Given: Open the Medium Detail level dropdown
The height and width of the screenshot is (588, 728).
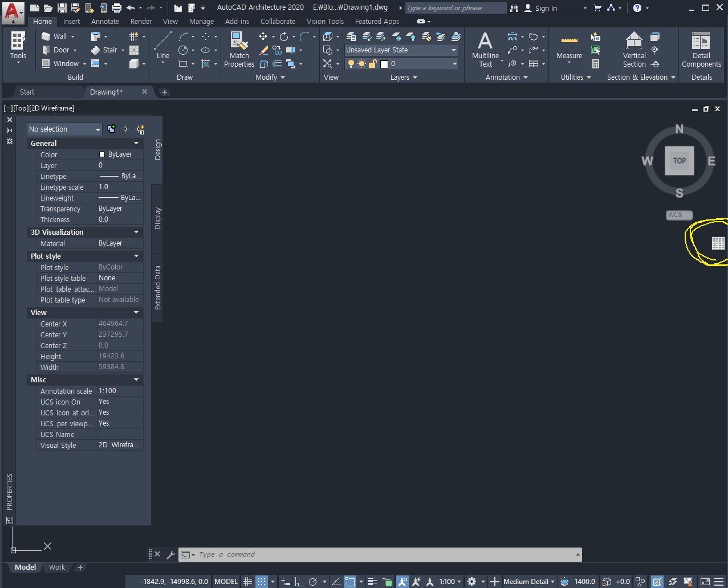Looking at the screenshot, I should click(x=529, y=582).
